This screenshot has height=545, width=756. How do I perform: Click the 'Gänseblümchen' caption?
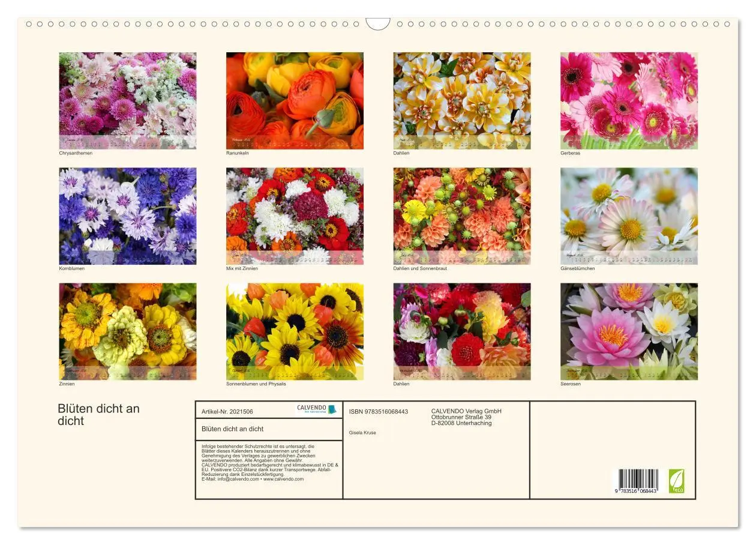(578, 268)
